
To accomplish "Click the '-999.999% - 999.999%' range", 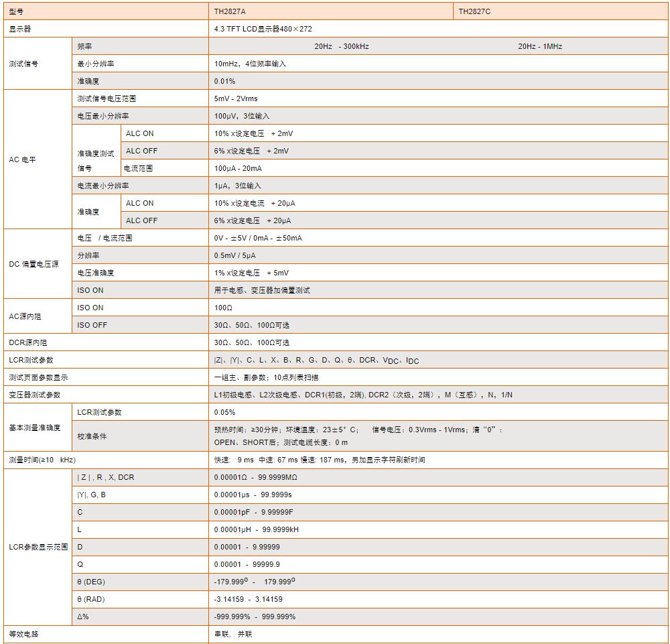I will pos(255,617).
